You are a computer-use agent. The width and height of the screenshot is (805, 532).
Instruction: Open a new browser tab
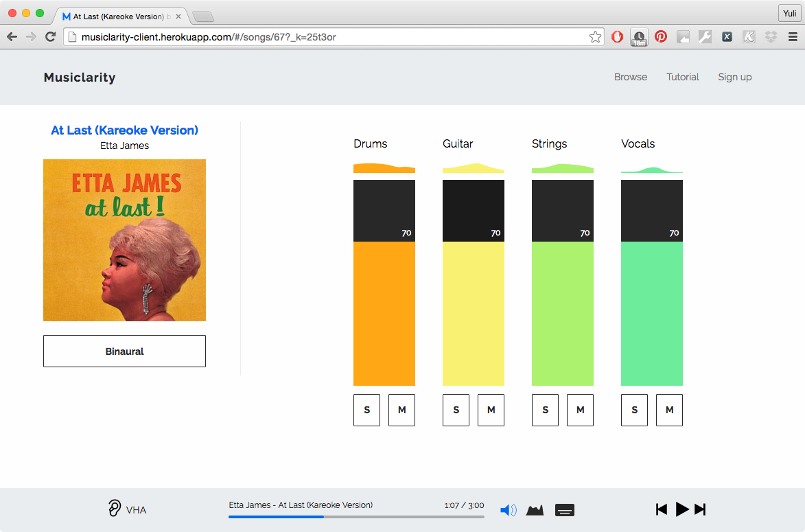click(x=202, y=17)
